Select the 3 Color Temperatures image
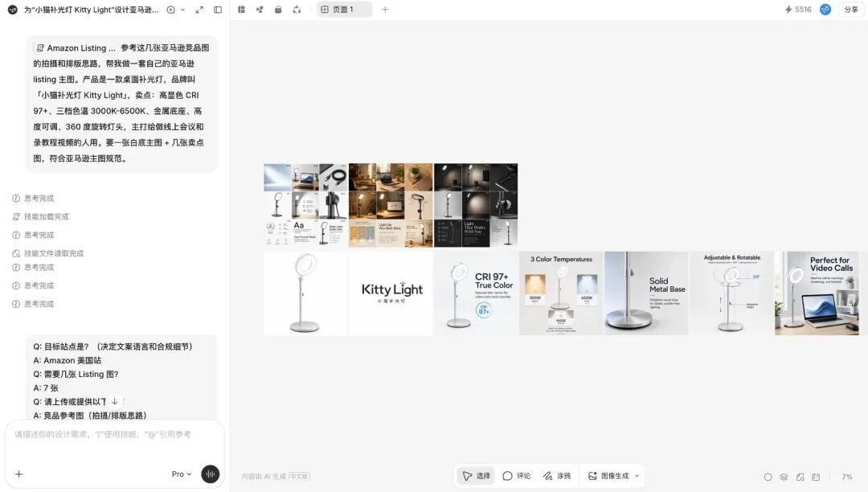Image resolution: width=868 pixels, height=492 pixels. [561, 293]
